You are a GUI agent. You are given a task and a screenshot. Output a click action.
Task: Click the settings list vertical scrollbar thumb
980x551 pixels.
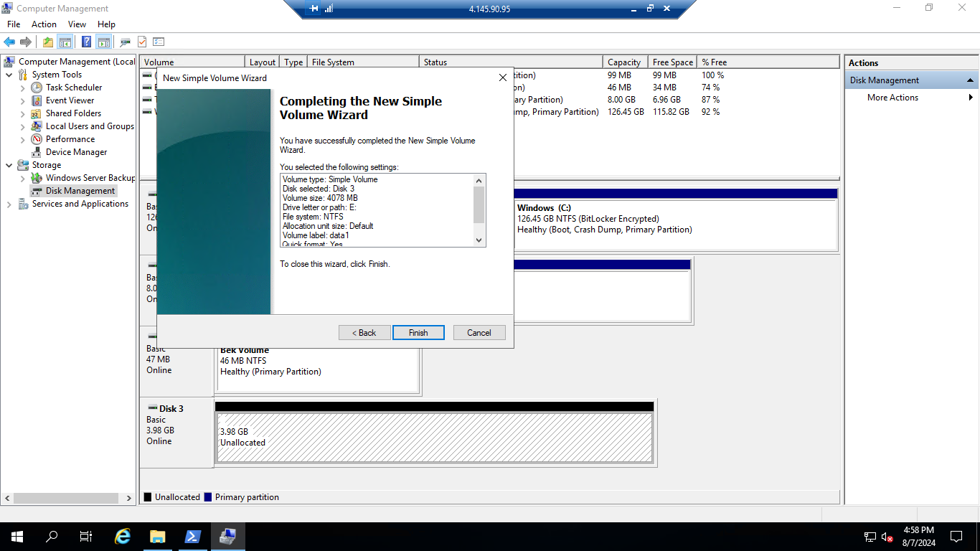pyautogui.click(x=479, y=204)
